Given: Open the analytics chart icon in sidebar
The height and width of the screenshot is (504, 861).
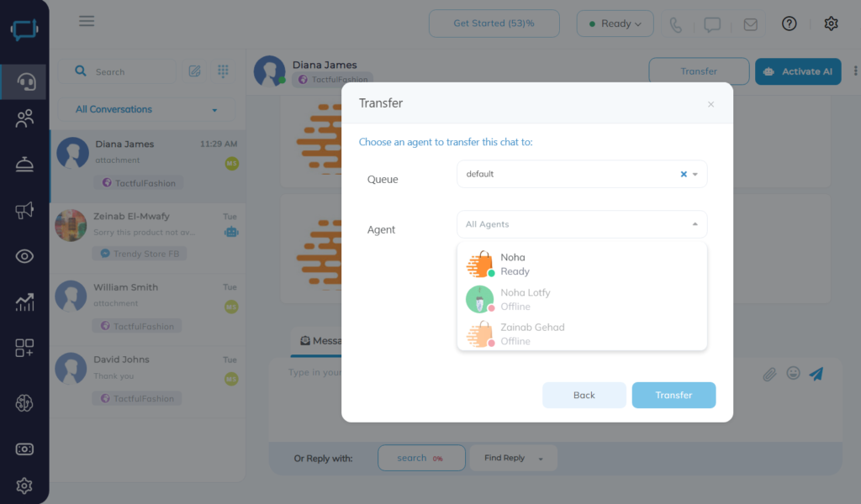Looking at the screenshot, I should 24,302.
